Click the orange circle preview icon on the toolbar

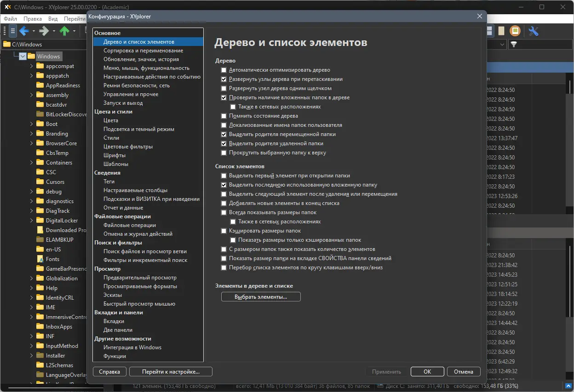(515, 31)
